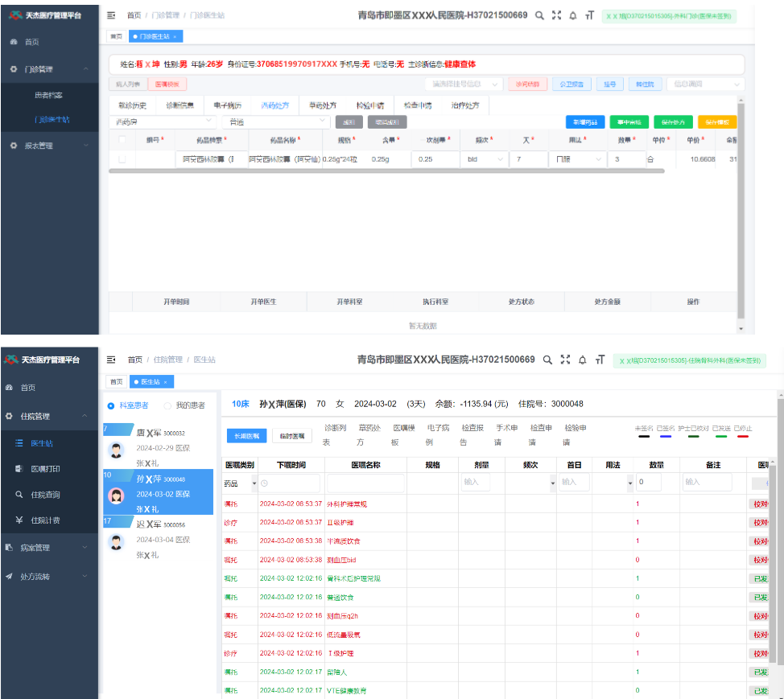Image resolution: width=784 pixels, height=699 pixels.
Task: Click notification bell in inpatient 医生站 header
Action: click(x=583, y=360)
